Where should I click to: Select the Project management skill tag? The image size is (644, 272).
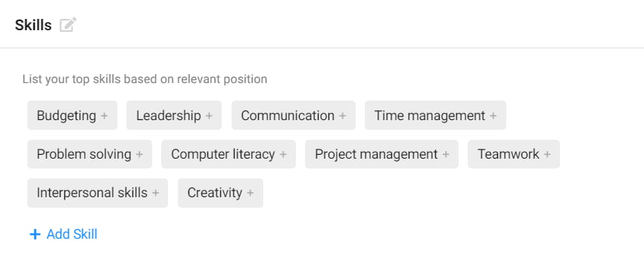click(381, 154)
